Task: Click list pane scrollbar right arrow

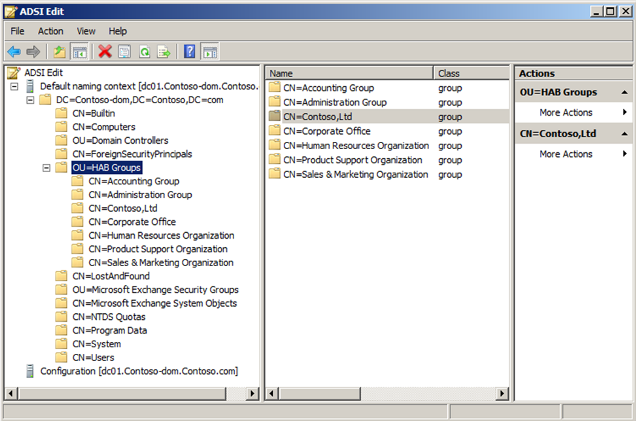Action: [x=502, y=393]
